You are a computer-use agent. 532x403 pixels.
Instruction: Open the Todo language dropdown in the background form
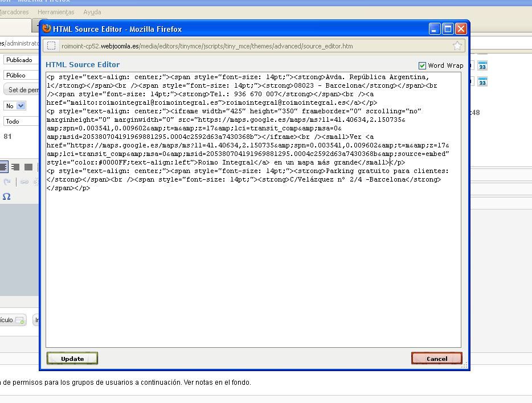tap(21, 121)
